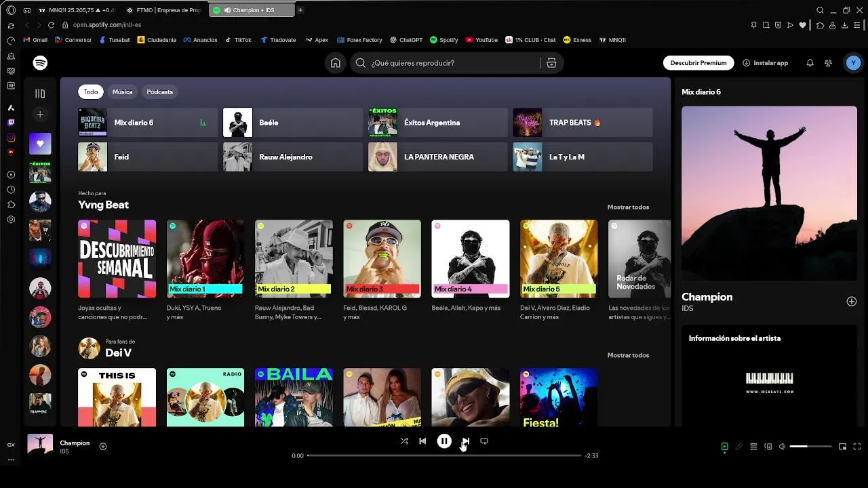The width and height of the screenshot is (868, 488).
Task: Open LA PANTERA NEGRA shortcut tile
Action: tap(438, 157)
